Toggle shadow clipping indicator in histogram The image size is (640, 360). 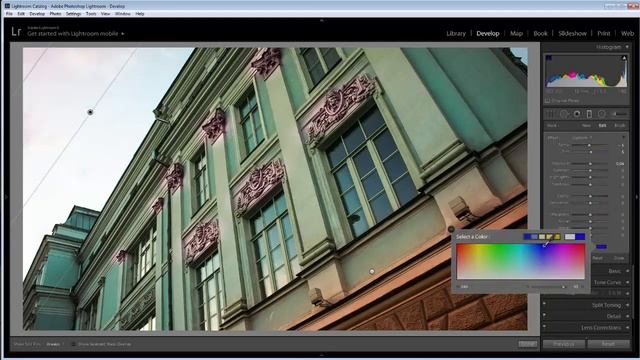pos(549,58)
